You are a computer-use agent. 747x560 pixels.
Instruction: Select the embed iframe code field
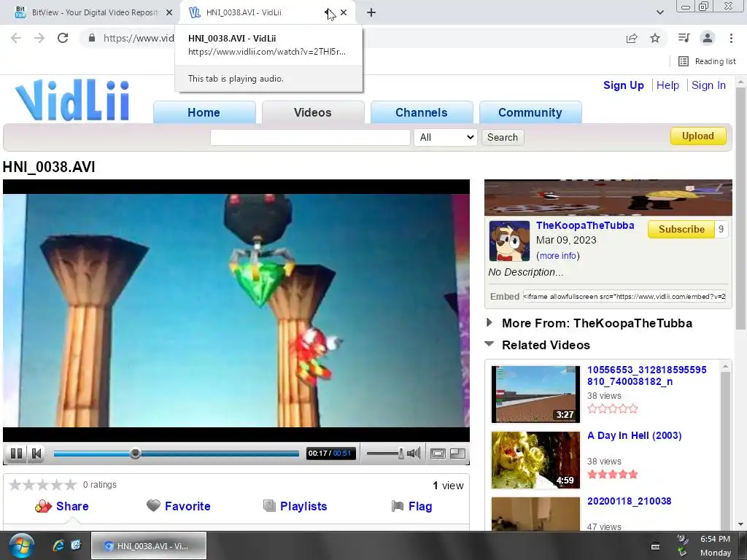[x=624, y=296]
